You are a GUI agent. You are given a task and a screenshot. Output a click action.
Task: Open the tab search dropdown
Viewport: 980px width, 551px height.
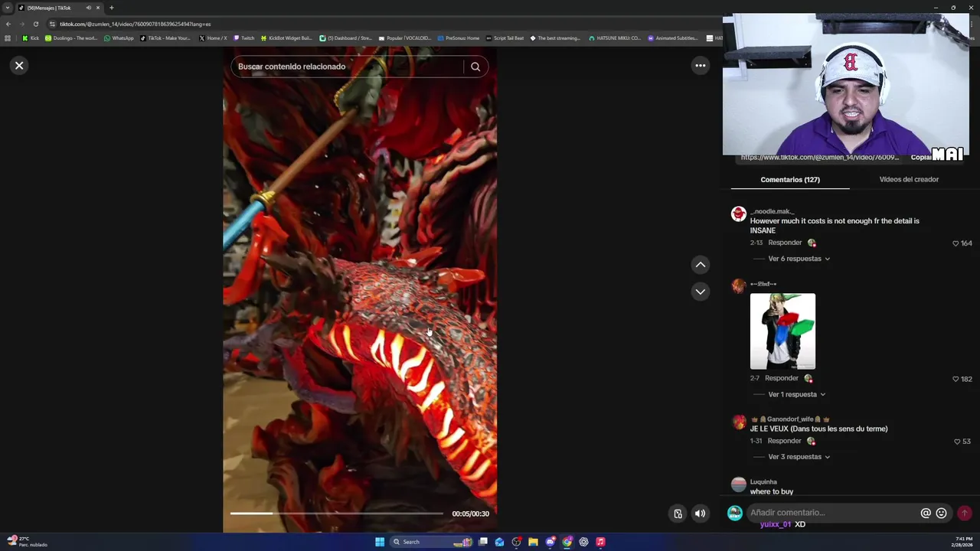pos(8,8)
